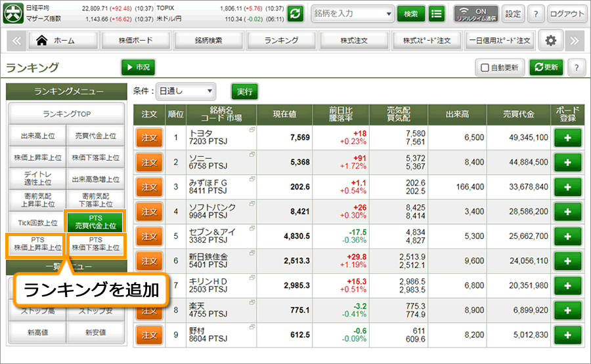Switch to the 株価ボード tab
591x364 pixels.
136,41
